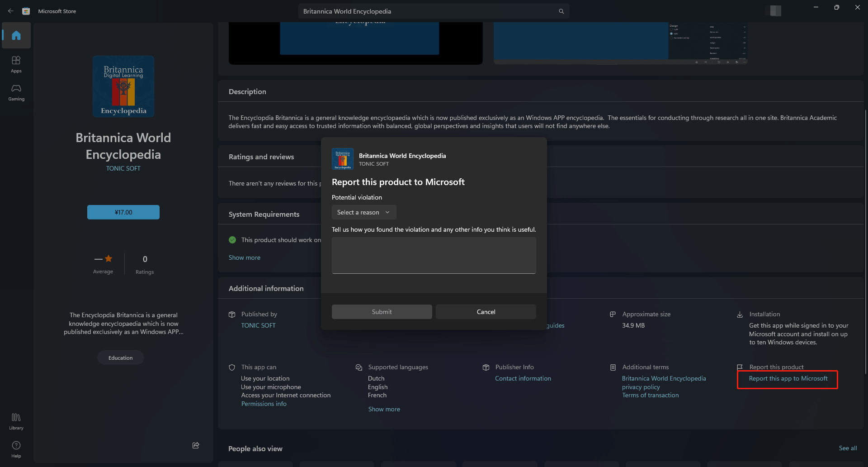Viewport: 868px width, 467px height.
Task: Click the Installation download icon
Action: coord(740,315)
